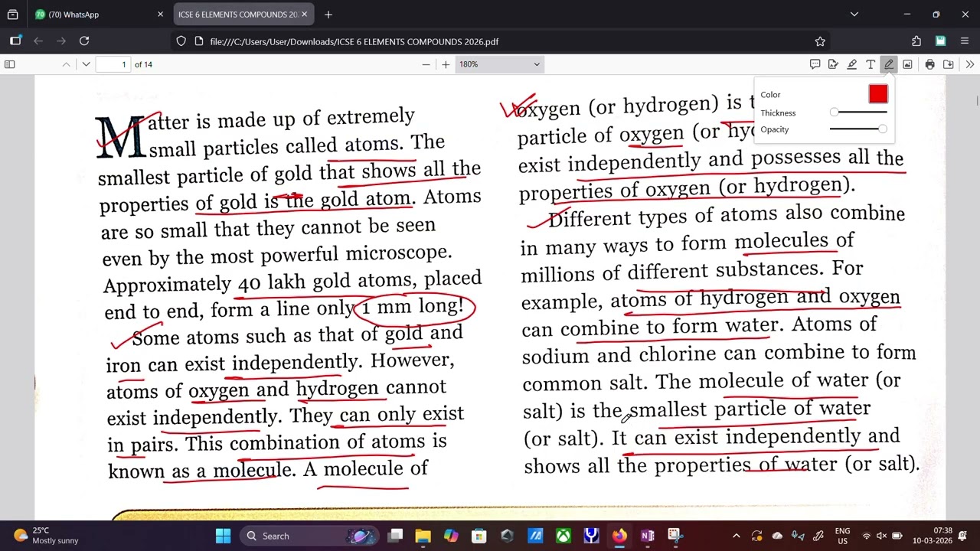This screenshot has height=551, width=980.
Task: Print the PDF document
Action: pos(929,64)
